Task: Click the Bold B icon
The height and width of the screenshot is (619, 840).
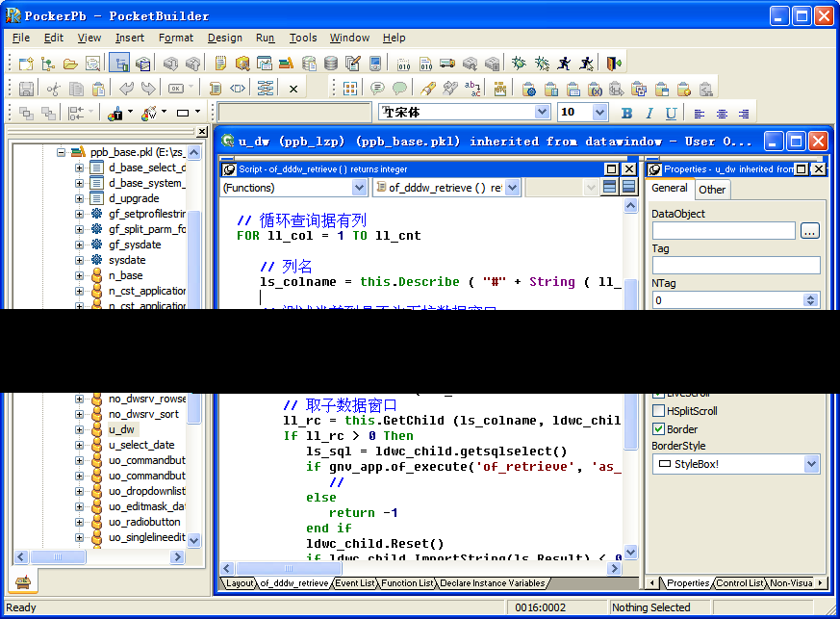Action: tap(626, 113)
